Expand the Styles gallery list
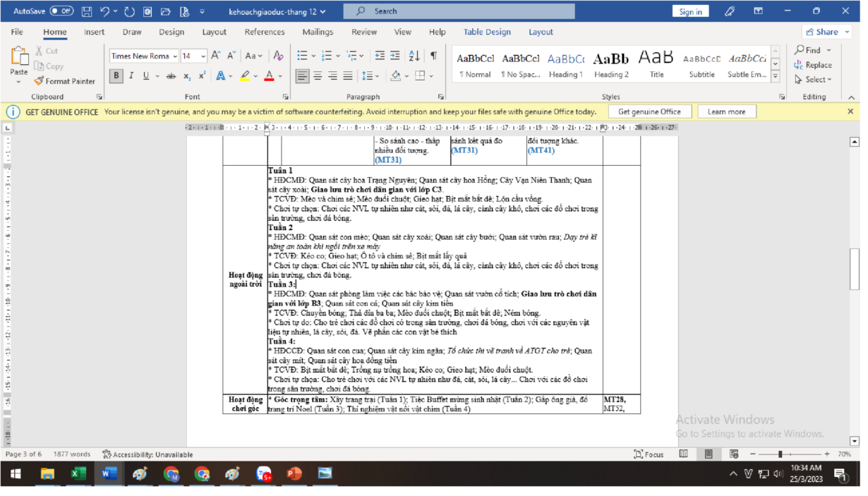The height and width of the screenshot is (496, 868). tap(775, 76)
